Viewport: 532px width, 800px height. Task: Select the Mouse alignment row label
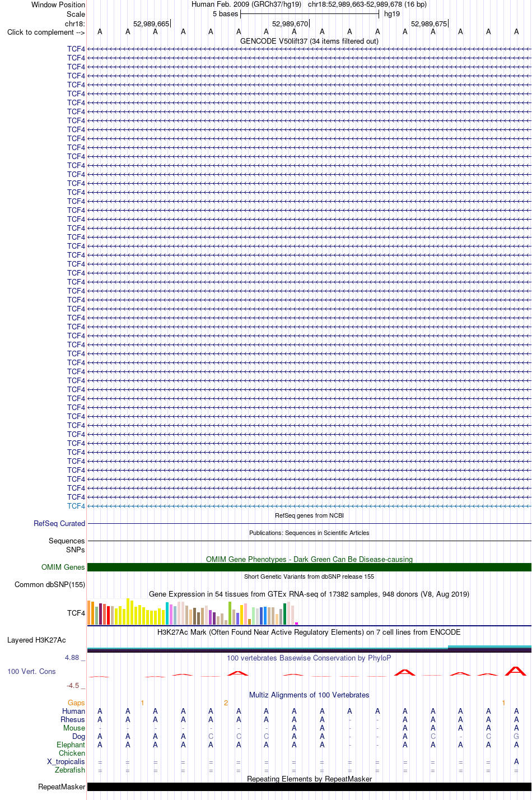(x=74, y=728)
